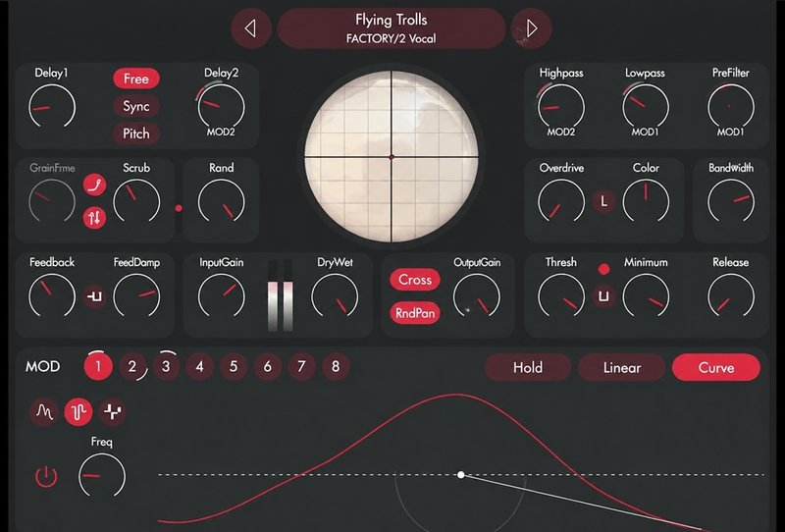Click the Minimum knob
This screenshot has height=532, width=785.
pos(646,295)
